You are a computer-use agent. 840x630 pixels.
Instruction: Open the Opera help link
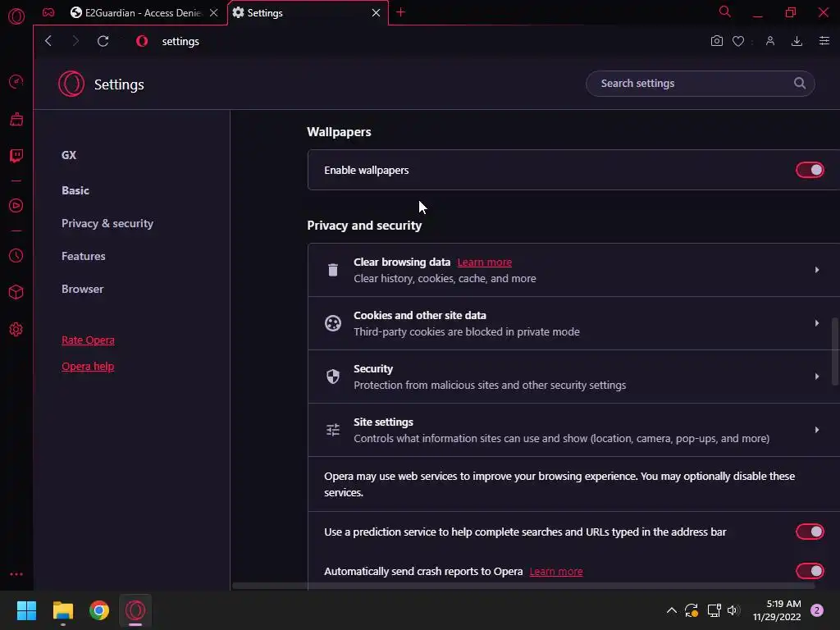(x=88, y=367)
